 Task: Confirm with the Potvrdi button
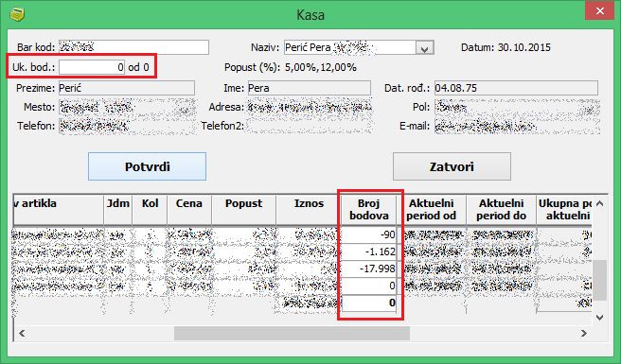[x=147, y=166]
